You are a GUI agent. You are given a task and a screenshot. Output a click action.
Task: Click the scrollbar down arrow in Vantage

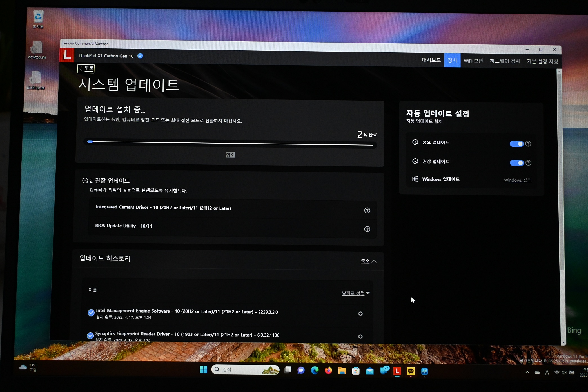tap(563, 342)
